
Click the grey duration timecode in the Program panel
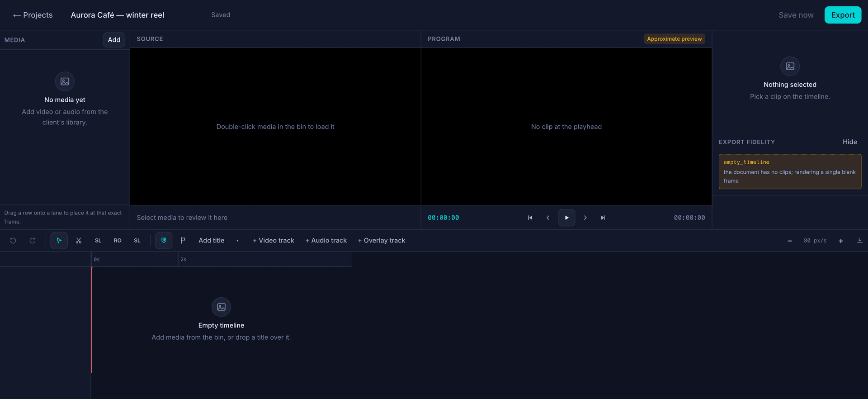(x=689, y=218)
